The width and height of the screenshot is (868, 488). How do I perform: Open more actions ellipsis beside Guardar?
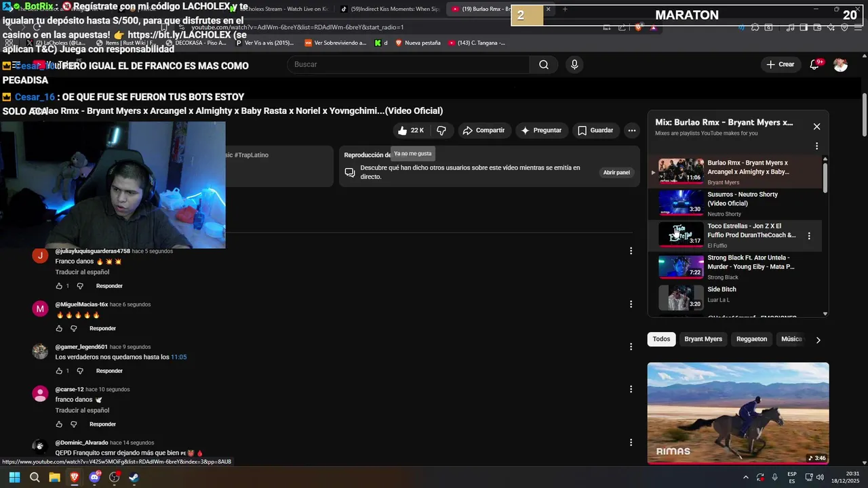pyautogui.click(x=631, y=130)
